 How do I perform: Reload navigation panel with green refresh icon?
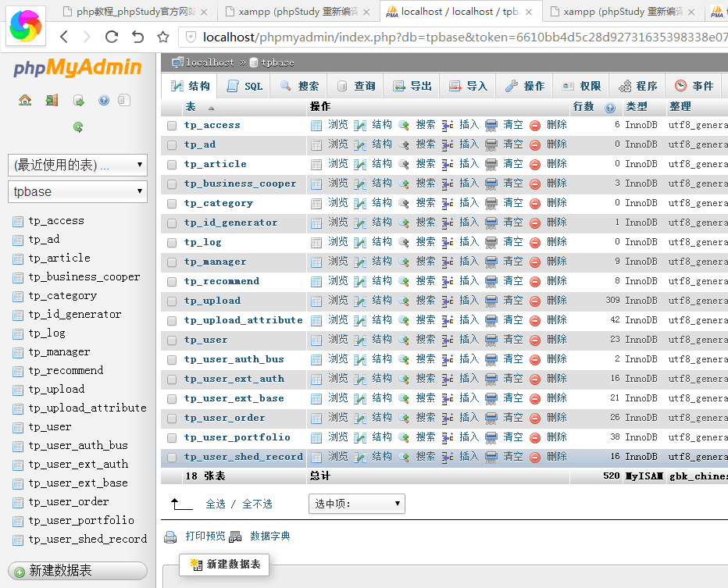77,127
